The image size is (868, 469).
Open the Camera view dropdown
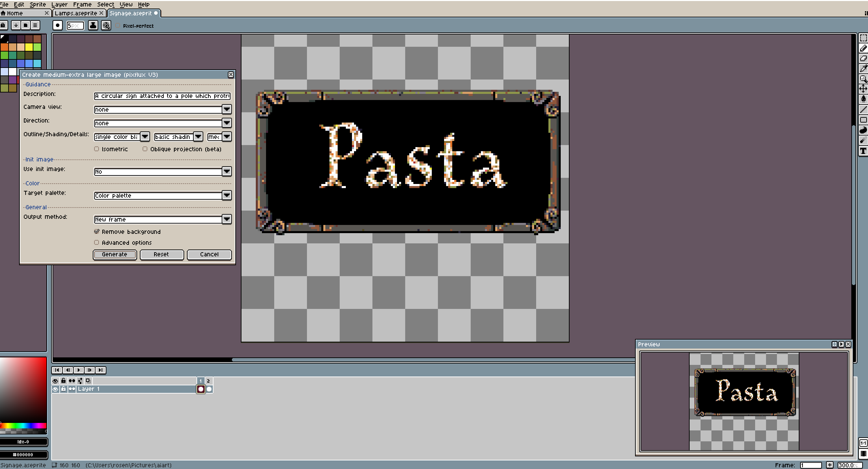[x=227, y=109]
